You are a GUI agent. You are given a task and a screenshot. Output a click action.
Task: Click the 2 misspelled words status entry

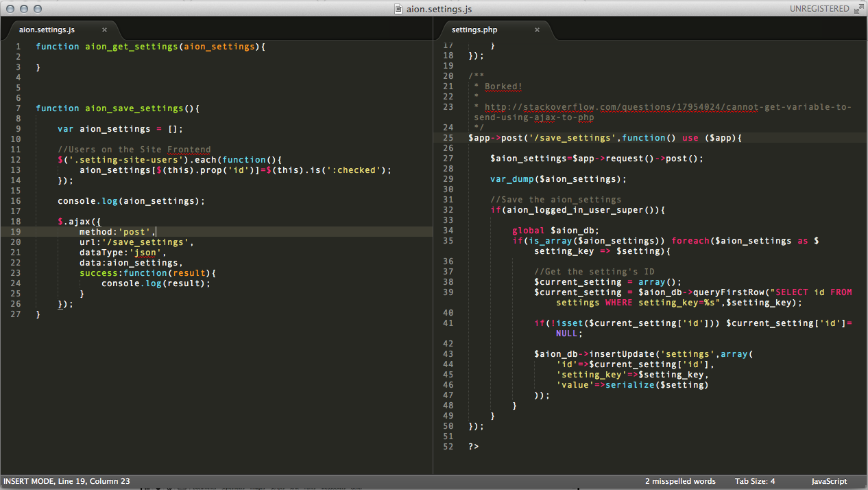(680, 481)
